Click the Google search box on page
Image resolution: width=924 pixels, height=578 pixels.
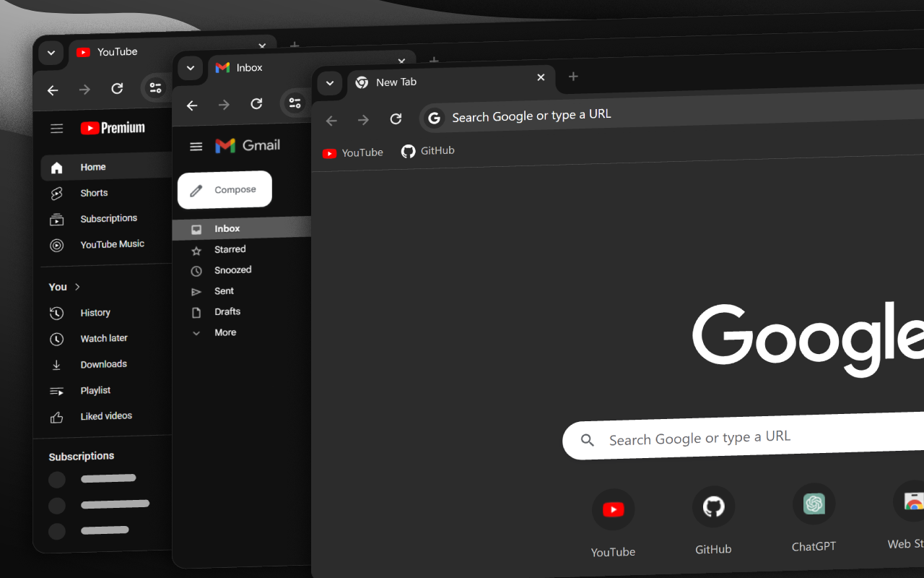tap(722, 437)
